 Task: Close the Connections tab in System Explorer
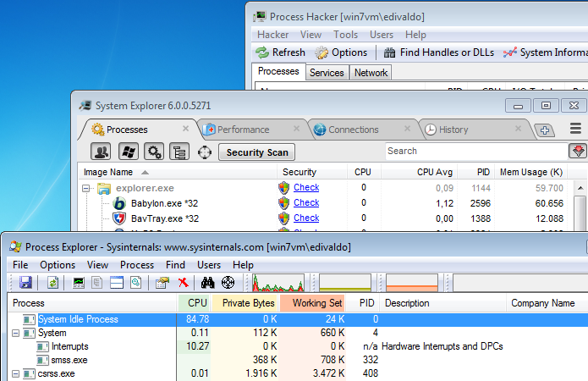(408, 129)
